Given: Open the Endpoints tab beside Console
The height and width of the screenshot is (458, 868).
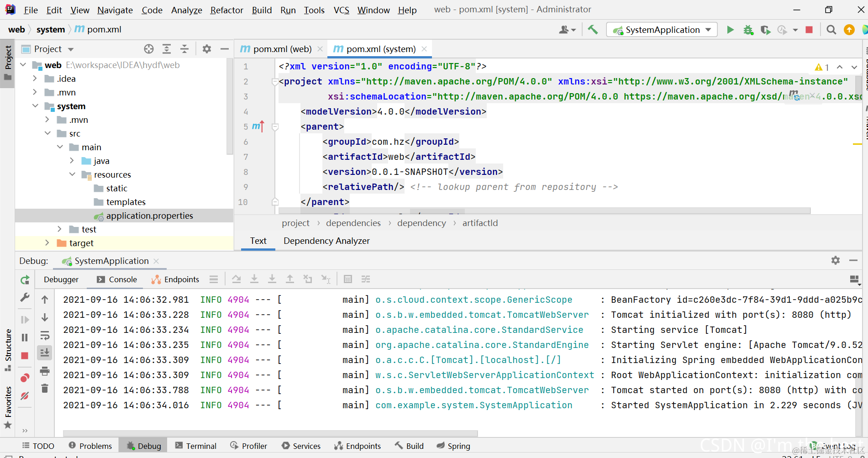Looking at the screenshot, I should (x=175, y=279).
